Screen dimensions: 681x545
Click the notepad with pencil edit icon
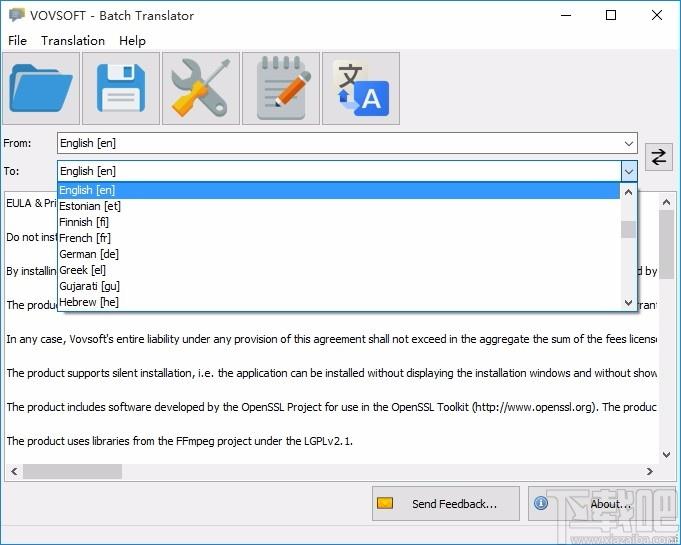coord(281,89)
